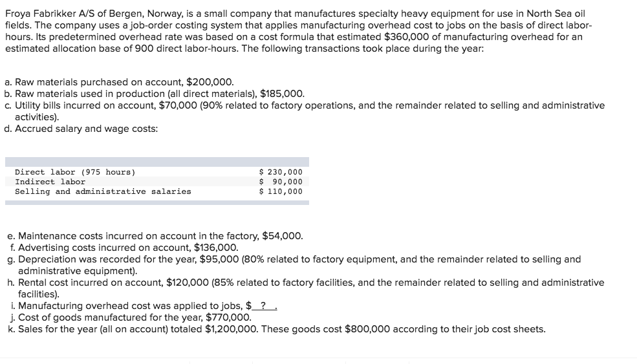The width and height of the screenshot is (637, 364).
Task: Click the Direct labor (975 hours) row label
Action: click(75, 172)
